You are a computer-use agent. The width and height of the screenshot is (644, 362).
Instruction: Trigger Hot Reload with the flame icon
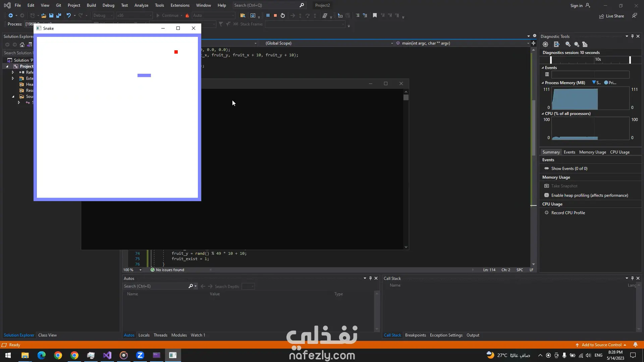tap(187, 15)
